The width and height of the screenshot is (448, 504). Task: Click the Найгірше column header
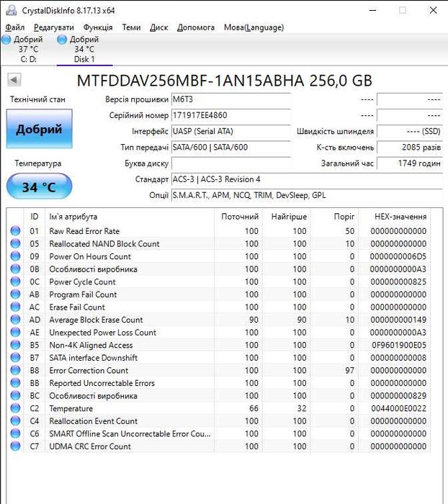click(287, 217)
